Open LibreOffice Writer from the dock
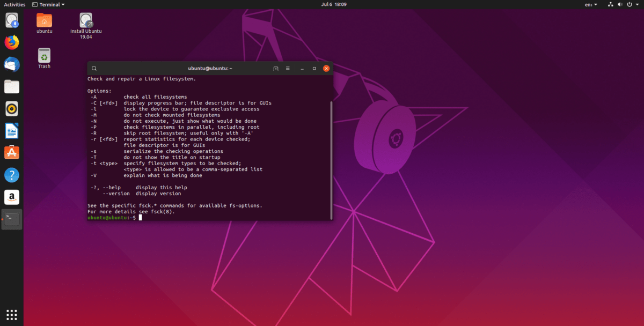Viewport: 644px width, 326px height. (12, 130)
